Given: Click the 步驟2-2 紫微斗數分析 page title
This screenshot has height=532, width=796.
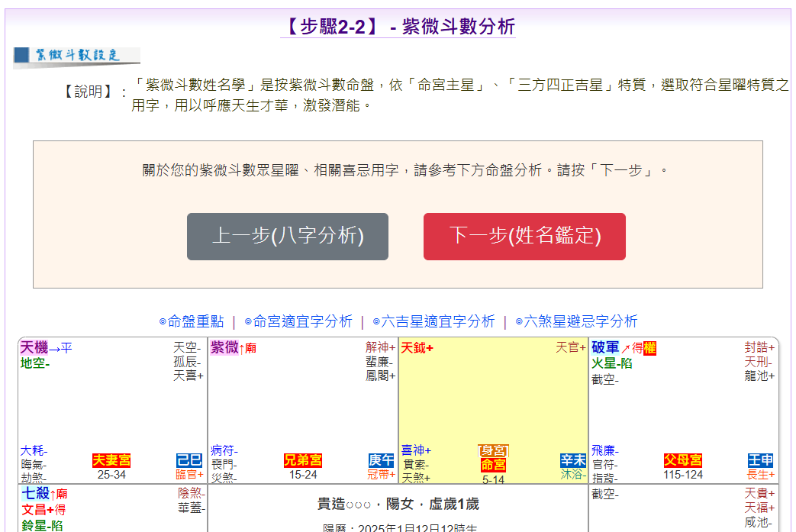Looking at the screenshot, I should click(x=398, y=27).
